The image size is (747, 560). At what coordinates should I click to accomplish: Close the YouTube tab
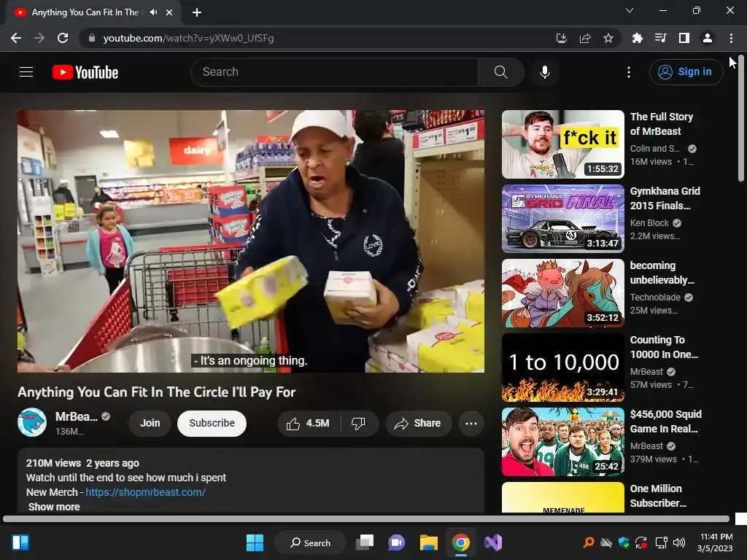pyautogui.click(x=169, y=12)
